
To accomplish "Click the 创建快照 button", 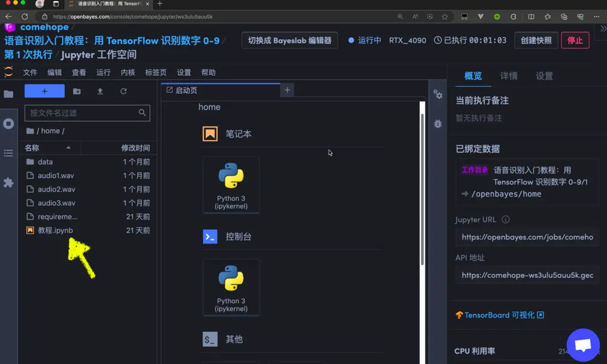I will pos(536,40).
